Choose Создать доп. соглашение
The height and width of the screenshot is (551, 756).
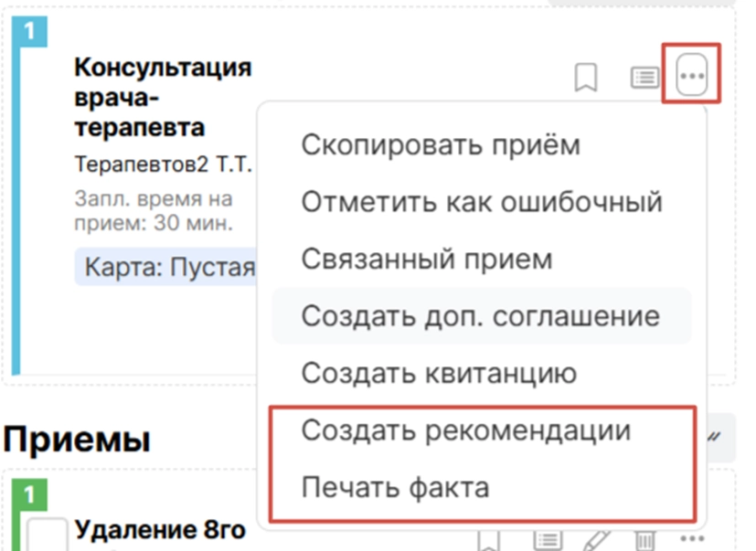coord(480,316)
